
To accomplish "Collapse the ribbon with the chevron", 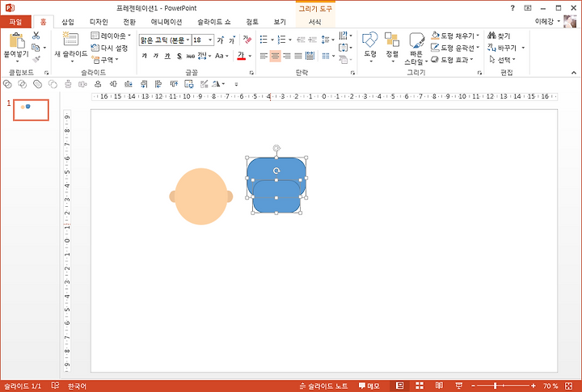I will tap(574, 73).
